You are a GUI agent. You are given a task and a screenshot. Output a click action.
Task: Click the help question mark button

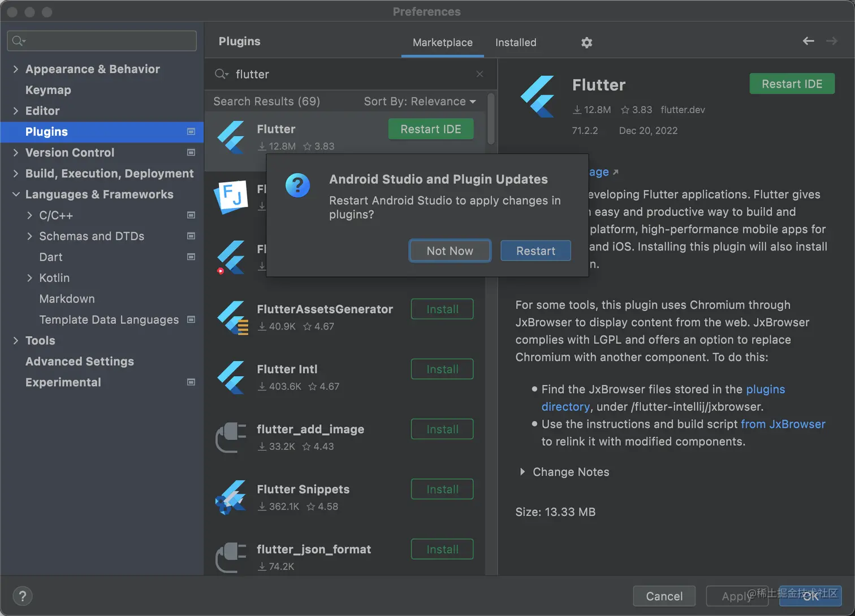23,596
